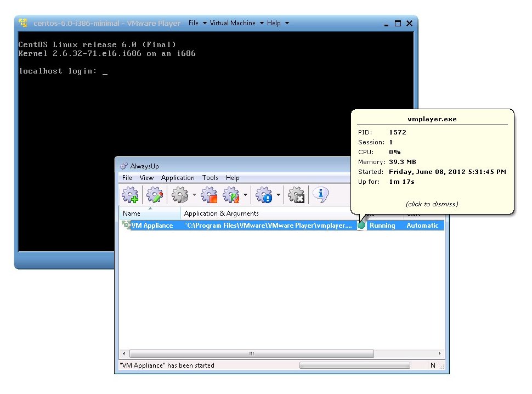532x394 pixels.
Task: Click the AlwaysUp horizontal scrollbar thumb
Action: pos(252,353)
